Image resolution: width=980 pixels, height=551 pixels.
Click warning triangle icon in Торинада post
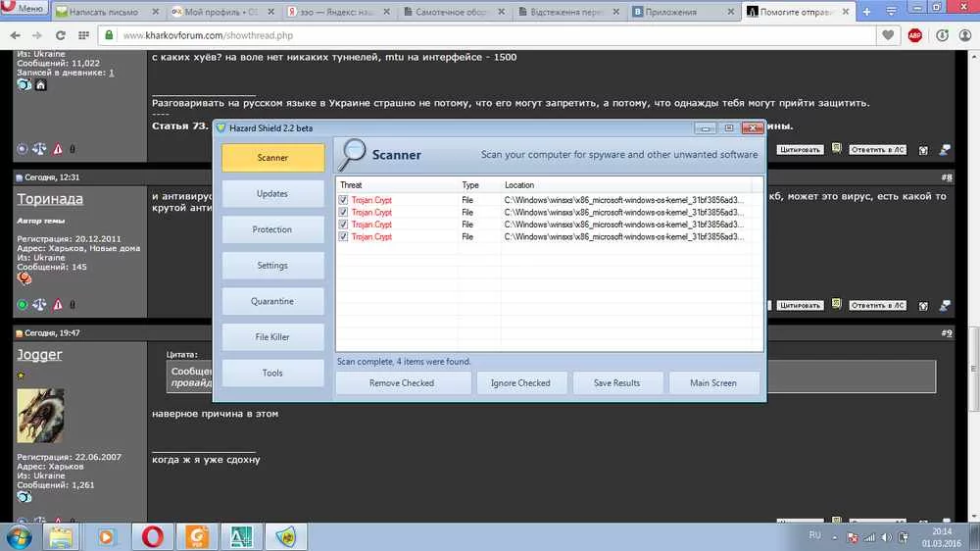[x=58, y=305]
